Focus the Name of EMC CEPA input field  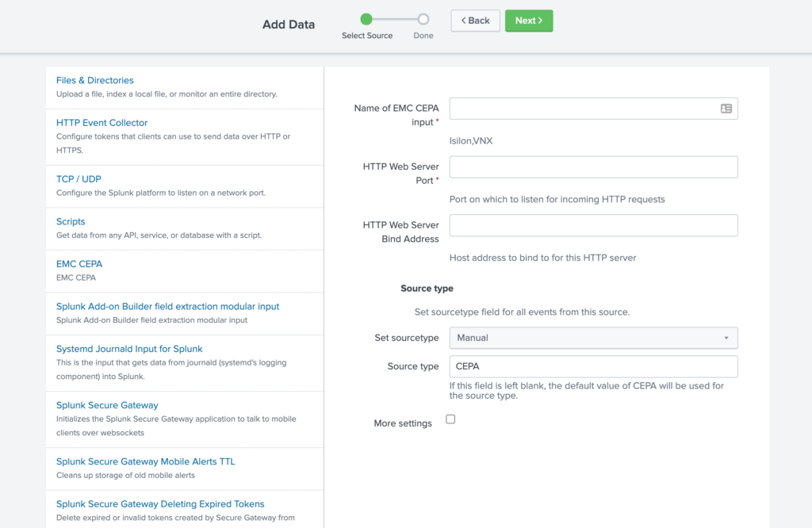coord(593,109)
